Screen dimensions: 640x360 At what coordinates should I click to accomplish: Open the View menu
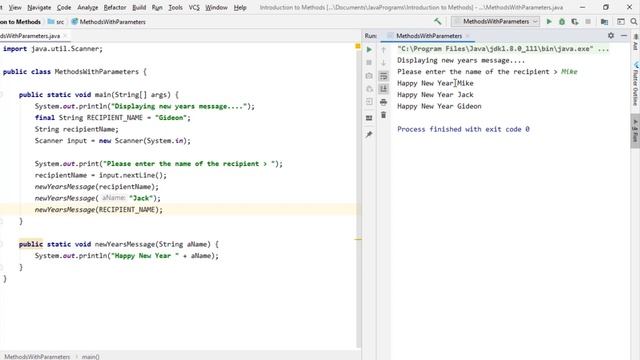(15, 7)
